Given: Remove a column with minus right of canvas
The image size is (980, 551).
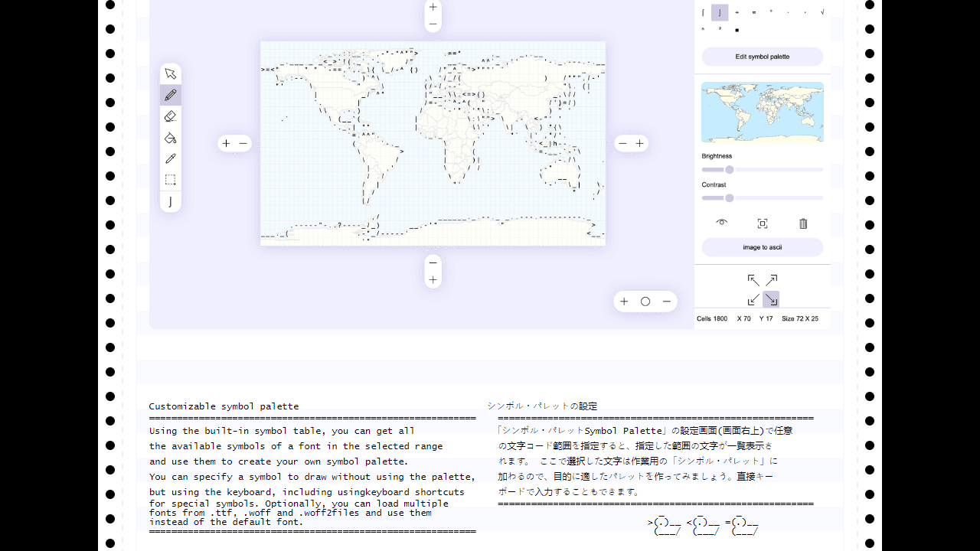Looking at the screenshot, I should click(622, 143).
